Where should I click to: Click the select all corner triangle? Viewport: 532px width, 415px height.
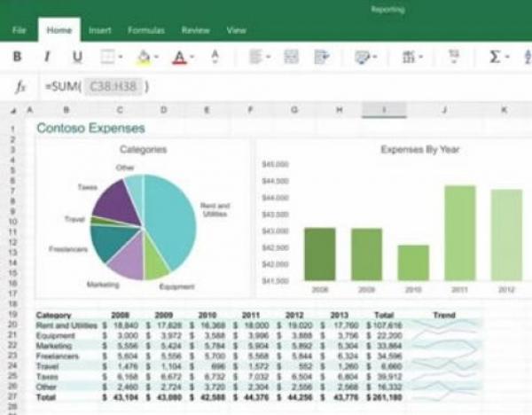(x=13, y=111)
